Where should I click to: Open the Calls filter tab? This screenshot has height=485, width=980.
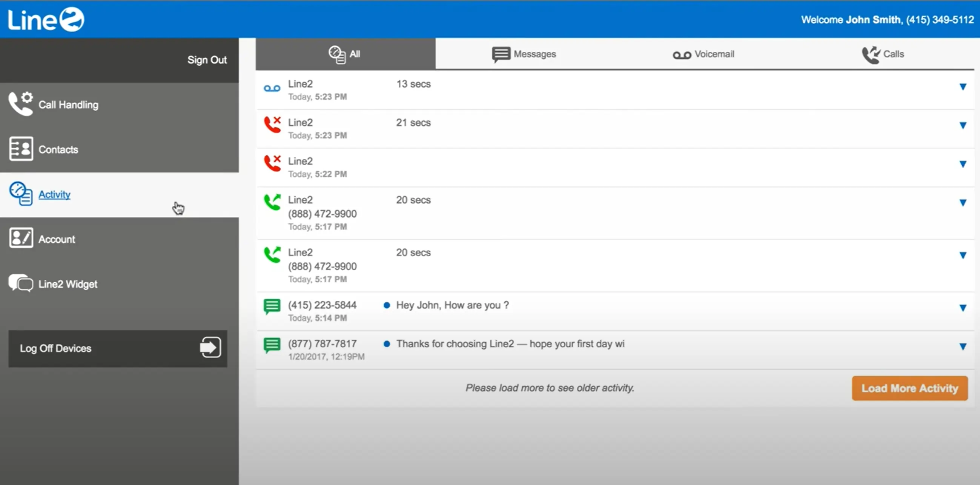click(x=883, y=54)
